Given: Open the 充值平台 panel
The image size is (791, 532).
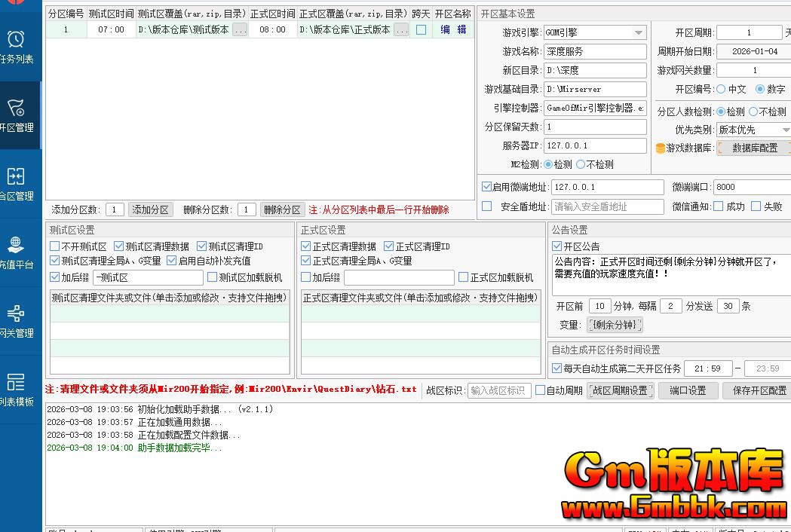Looking at the screenshot, I should [x=20, y=249].
